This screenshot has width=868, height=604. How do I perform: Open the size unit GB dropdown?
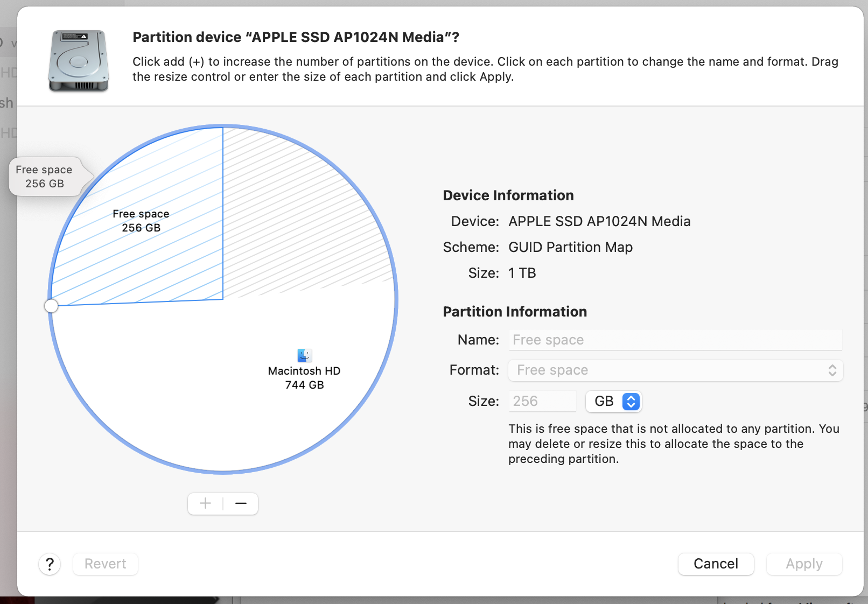[613, 401]
